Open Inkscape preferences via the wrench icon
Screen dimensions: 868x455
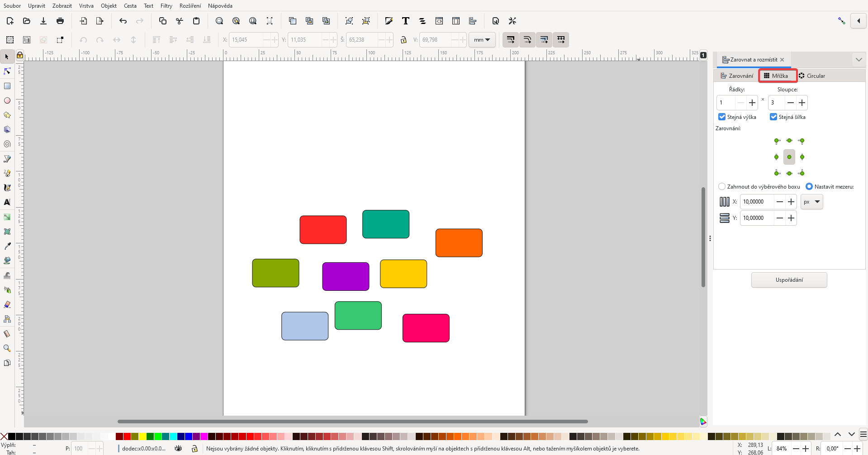512,21
